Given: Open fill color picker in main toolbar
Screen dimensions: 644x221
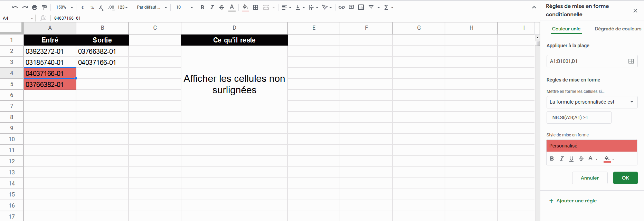Looking at the screenshot, I should click(x=245, y=7).
